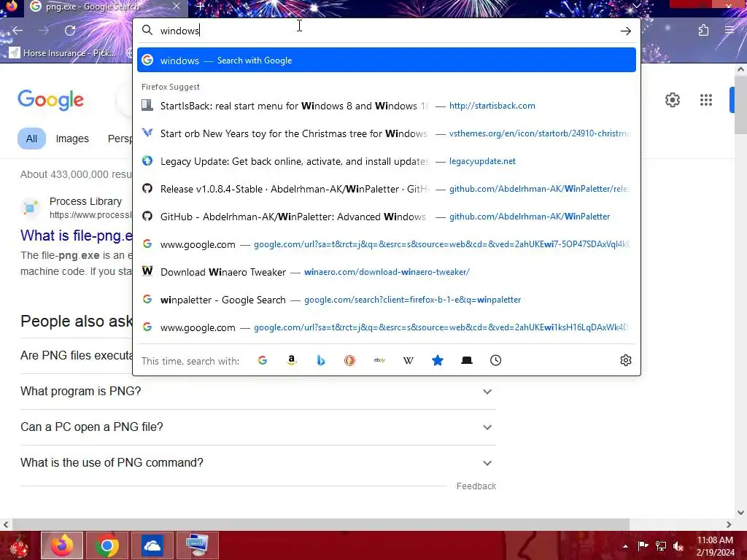Expand 'What is the use of PNG command?'
Viewport: 747px width, 560px height.
click(258, 463)
